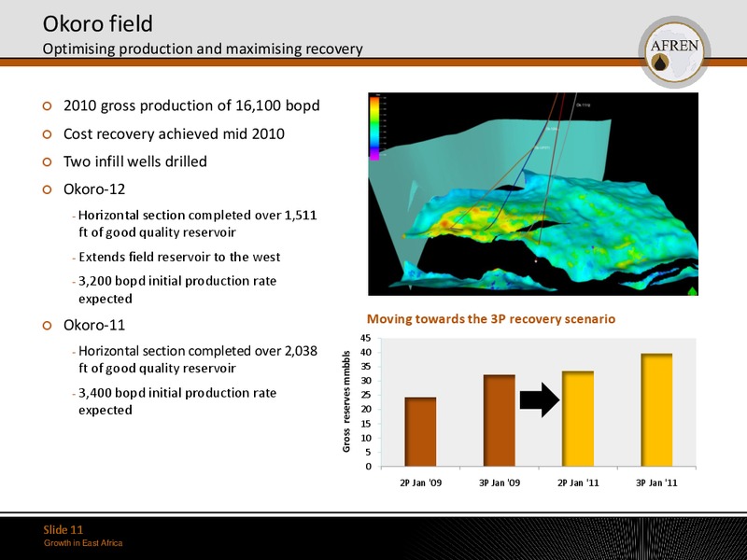Click the '3,200 bopd initial production rate' text
This screenshot has width=747, height=560.
point(177,289)
